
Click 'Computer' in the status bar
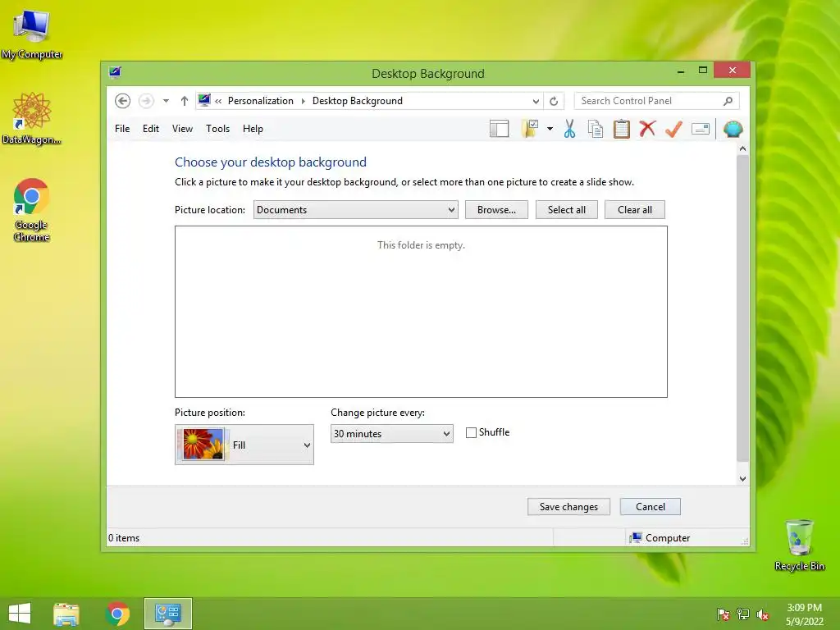[x=668, y=538]
